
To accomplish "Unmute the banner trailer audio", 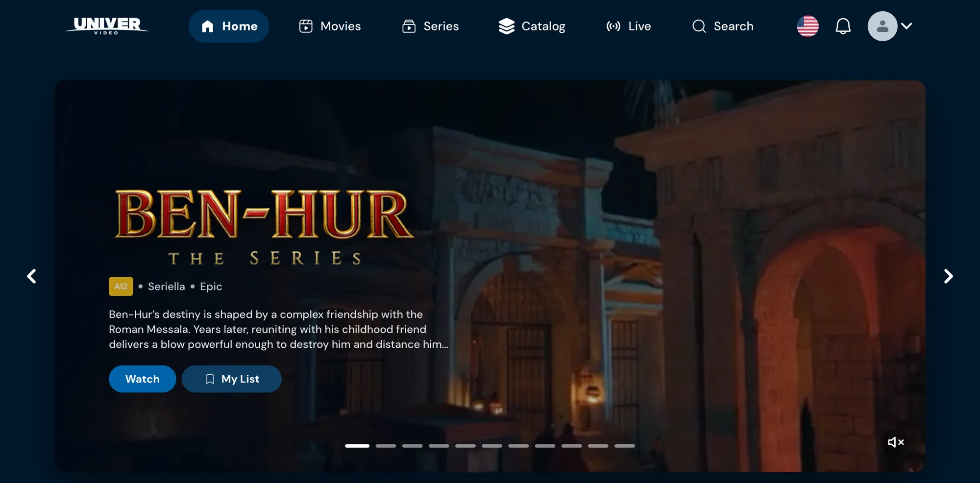I will (x=896, y=442).
